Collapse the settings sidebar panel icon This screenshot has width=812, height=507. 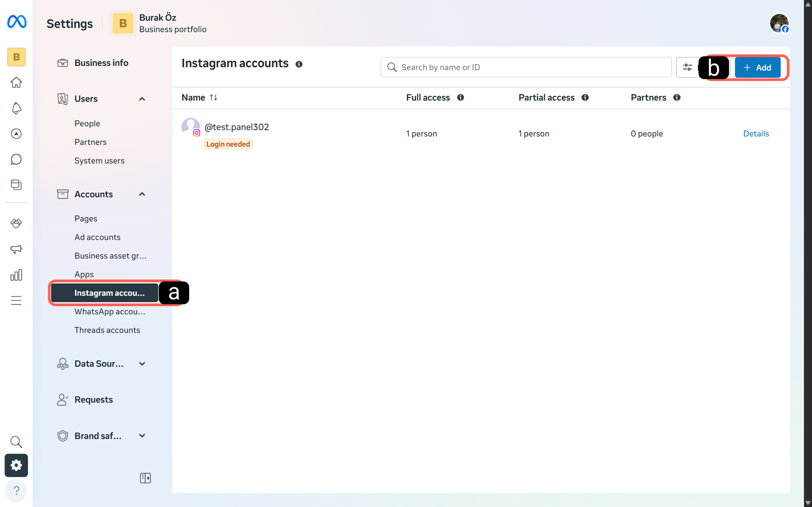point(145,478)
